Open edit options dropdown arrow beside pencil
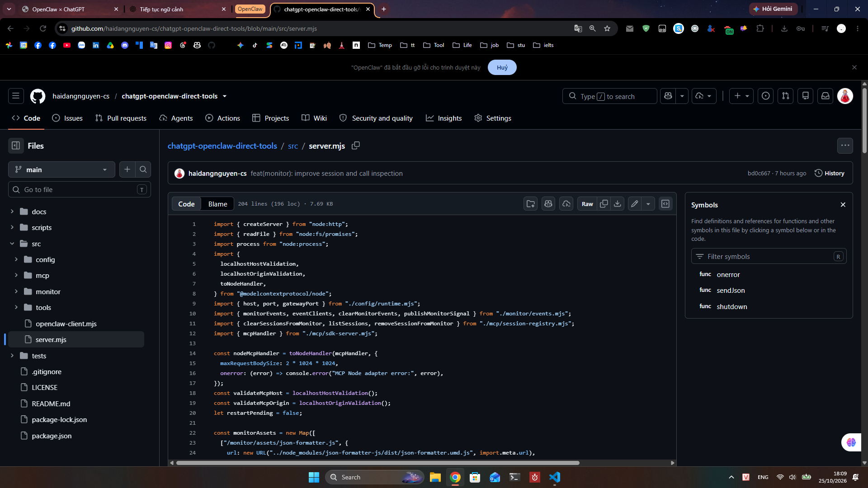Screen dimensions: 868x488 click(x=648, y=204)
